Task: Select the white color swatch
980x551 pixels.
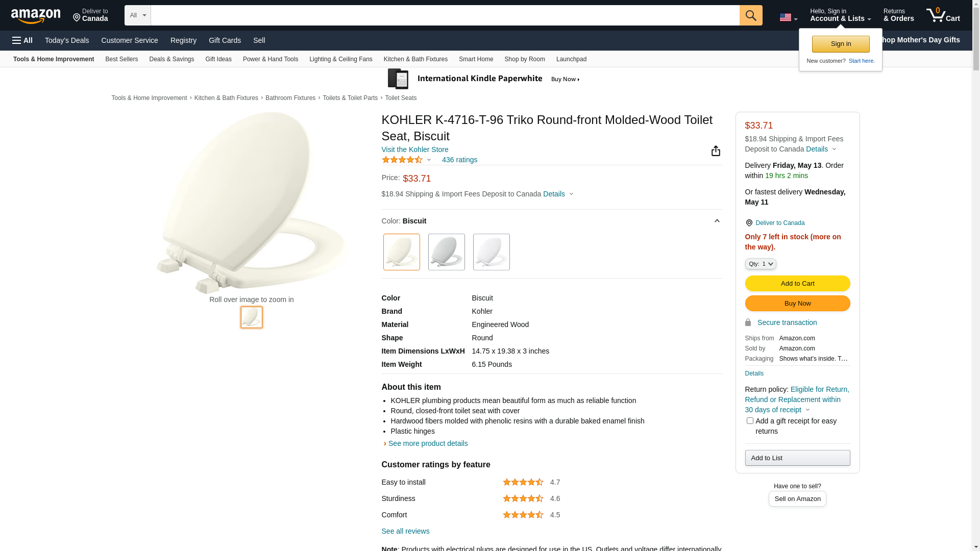Action: 492,252
